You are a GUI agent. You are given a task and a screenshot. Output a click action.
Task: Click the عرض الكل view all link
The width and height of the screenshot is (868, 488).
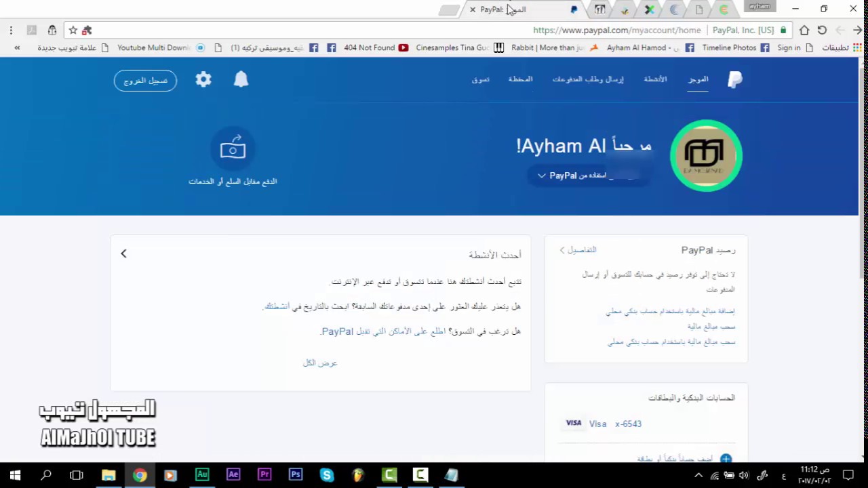tap(320, 363)
